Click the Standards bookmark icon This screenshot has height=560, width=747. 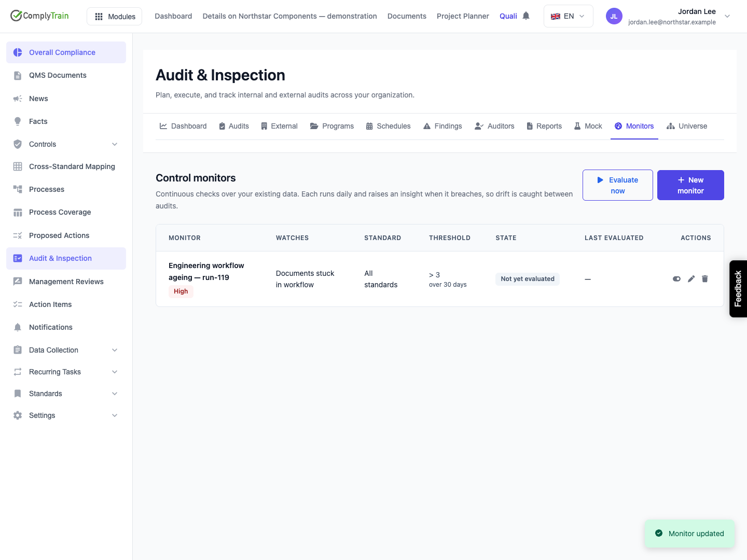[18, 394]
